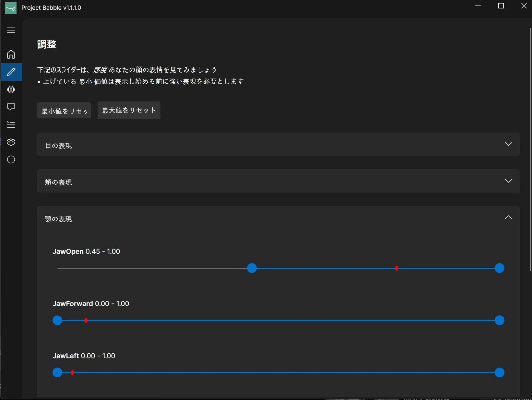
Task: Open the chip/firmware icon in the sidebar
Action: [x=11, y=89]
